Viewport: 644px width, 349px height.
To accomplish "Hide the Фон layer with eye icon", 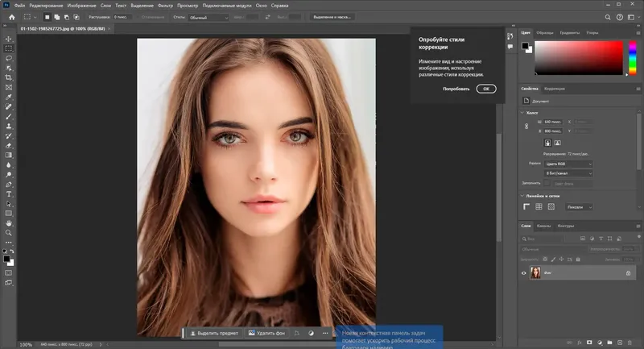I will pyautogui.click(x=524, y=273).
